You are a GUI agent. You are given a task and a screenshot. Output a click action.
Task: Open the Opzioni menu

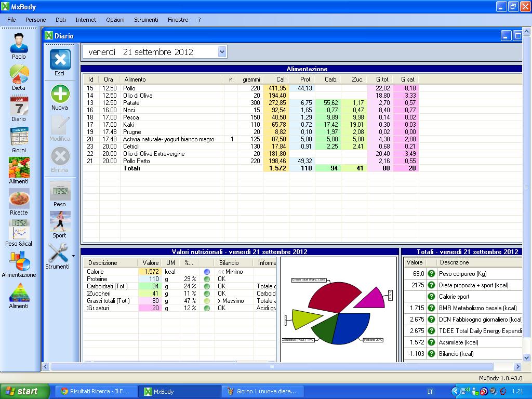point(115,20)
